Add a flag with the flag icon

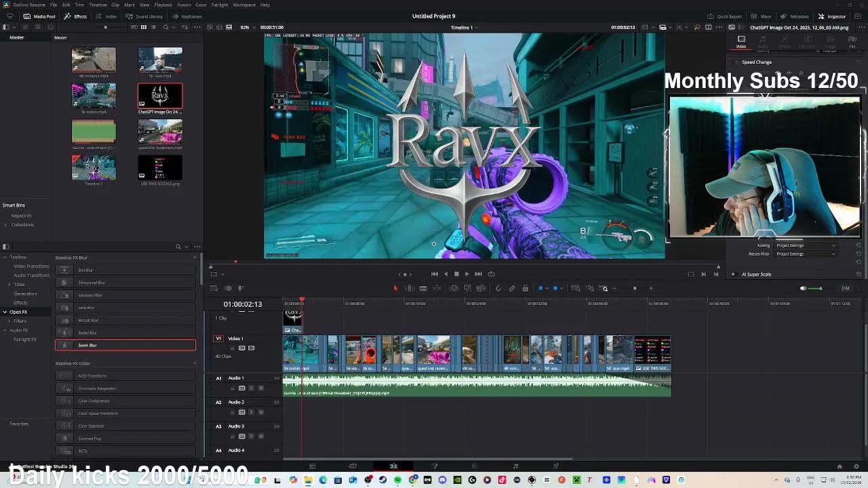(x=540, y=288)
